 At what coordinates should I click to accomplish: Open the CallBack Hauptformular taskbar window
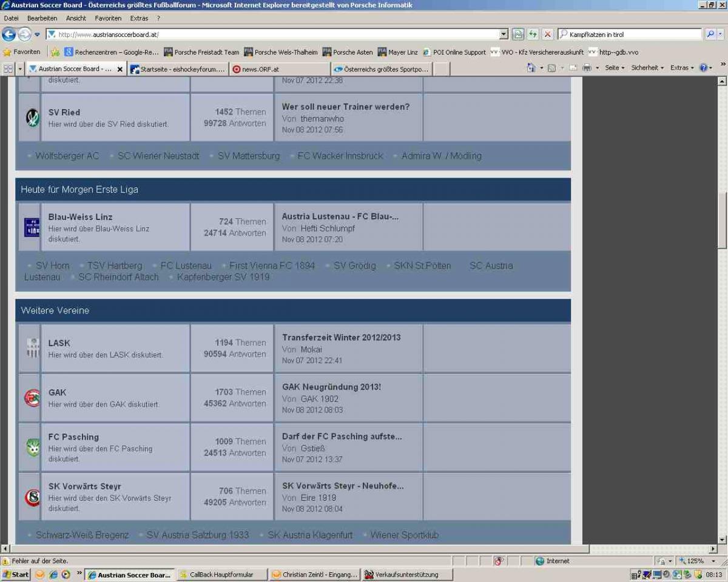tap(221, 574)
